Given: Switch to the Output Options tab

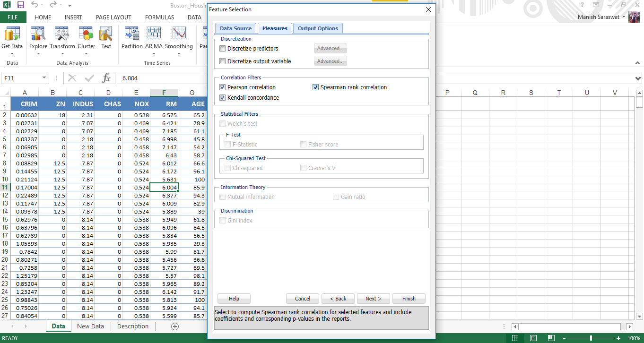Looking at the screenshot, I should (x=318, y=28).
